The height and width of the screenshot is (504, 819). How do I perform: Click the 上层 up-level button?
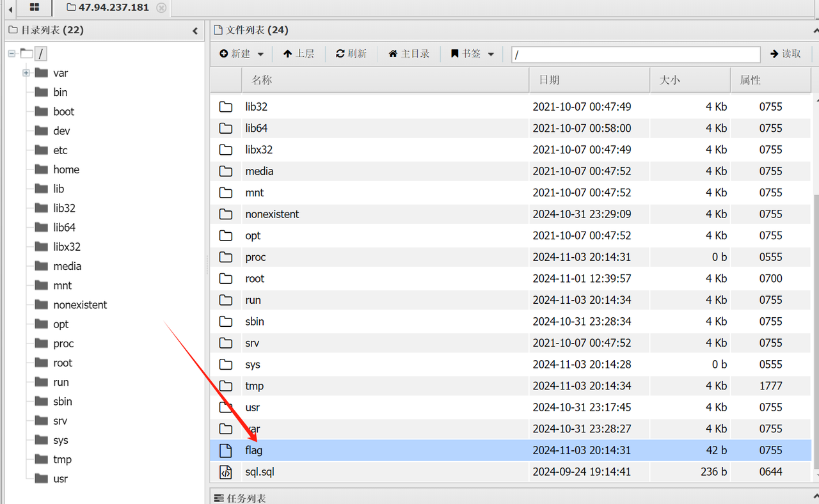pos(299,54)
